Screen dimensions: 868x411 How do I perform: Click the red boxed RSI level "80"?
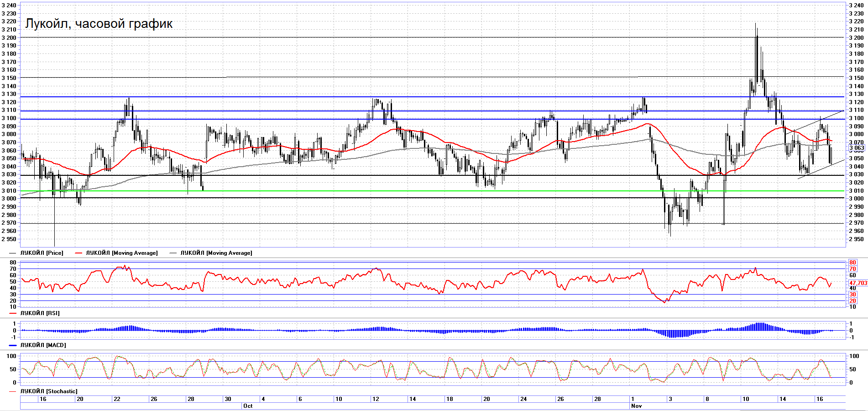(852, 263)
